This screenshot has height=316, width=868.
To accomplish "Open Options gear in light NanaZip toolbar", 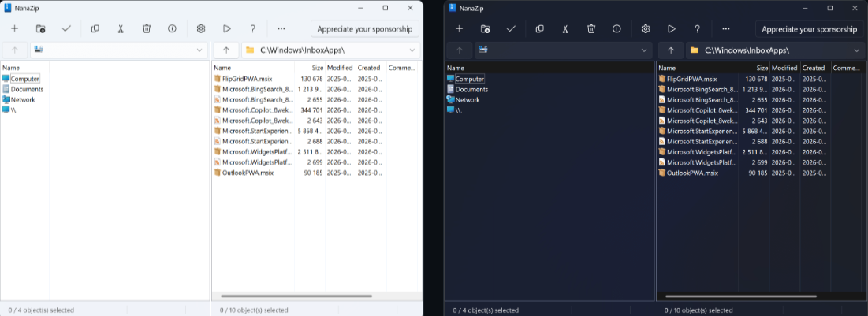I will [201, 29].
